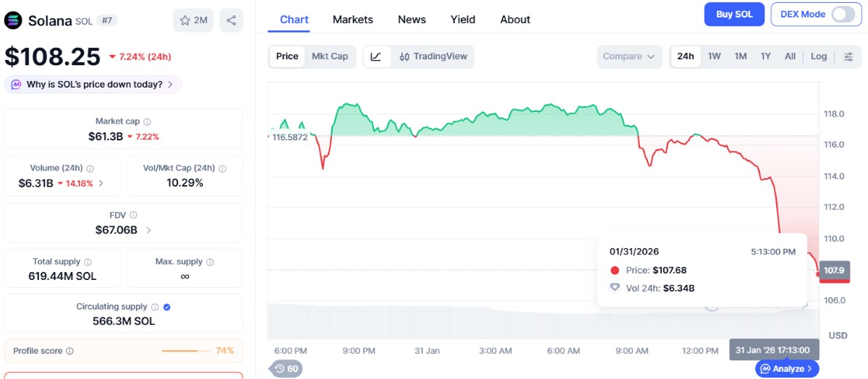
Task: Select the line chart type icon
Action: tap(376, 56)
